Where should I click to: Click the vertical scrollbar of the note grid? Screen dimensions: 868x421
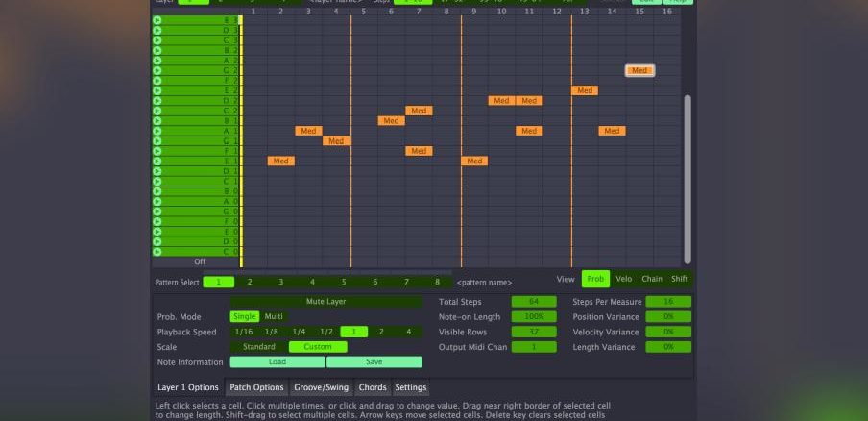(687, 179)
